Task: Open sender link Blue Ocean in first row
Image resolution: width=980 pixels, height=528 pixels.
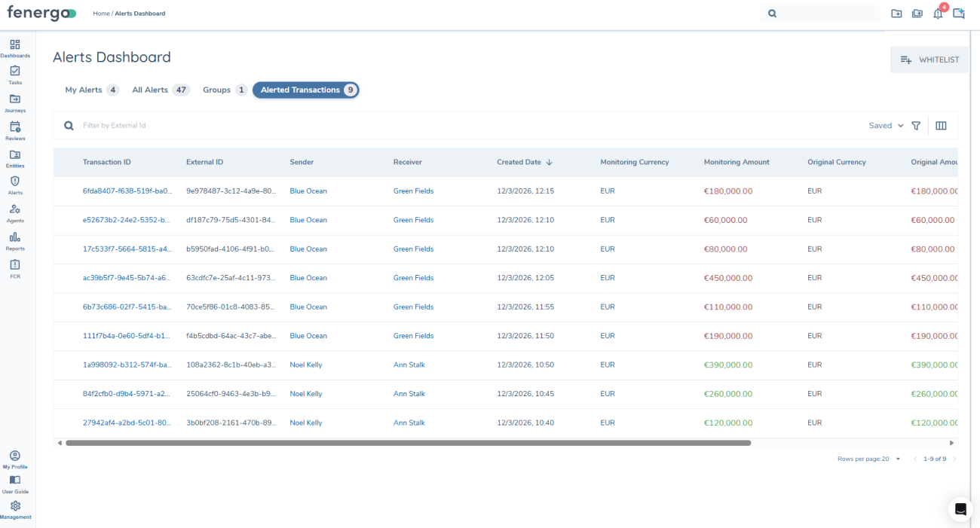Action: pos(308,191)
